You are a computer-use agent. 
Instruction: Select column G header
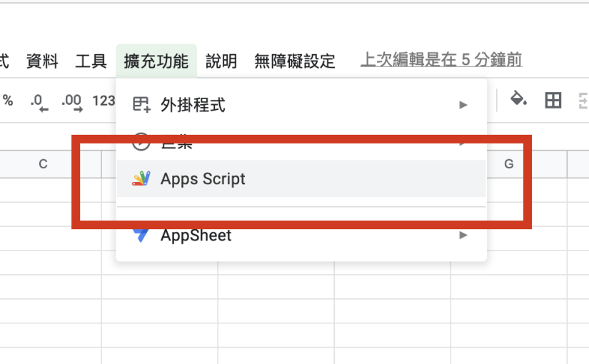coord(509,164)
